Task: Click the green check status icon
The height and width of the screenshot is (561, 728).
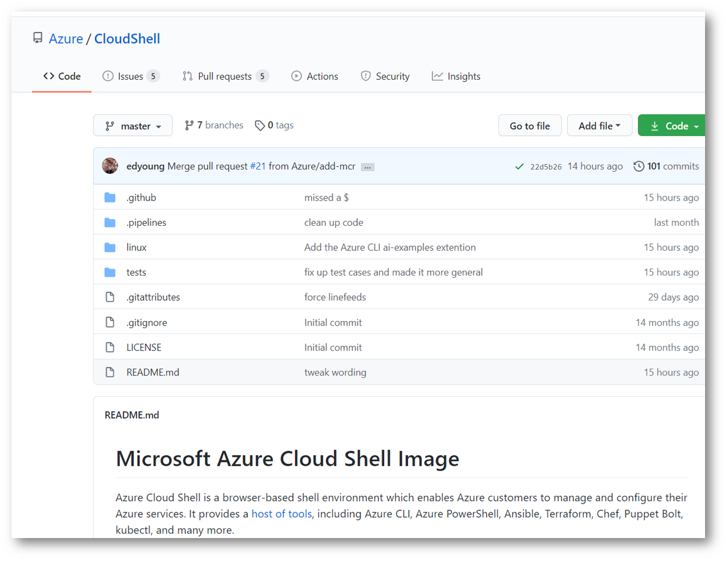Action: coord(519,166)
